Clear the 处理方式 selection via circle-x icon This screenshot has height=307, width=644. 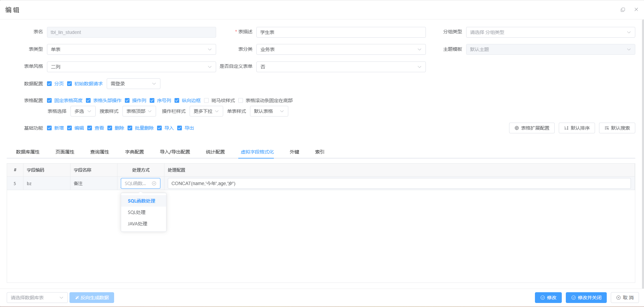click(x=154, y=183)
